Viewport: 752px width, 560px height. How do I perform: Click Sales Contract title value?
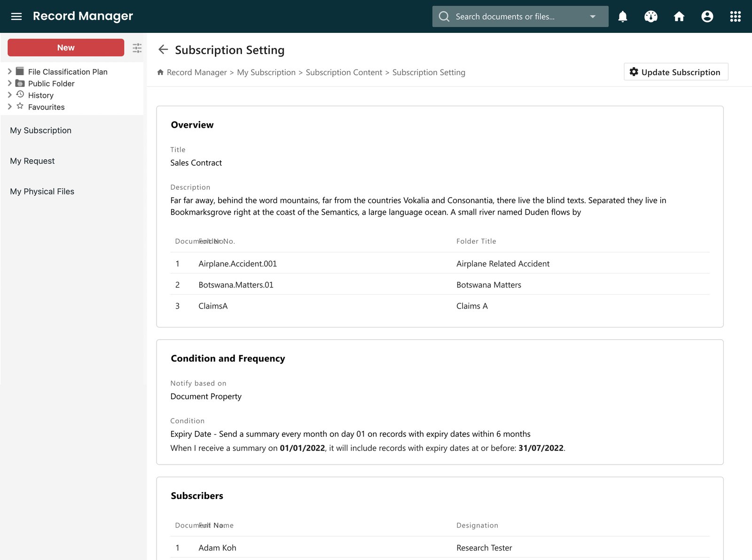tap(196, 163)
